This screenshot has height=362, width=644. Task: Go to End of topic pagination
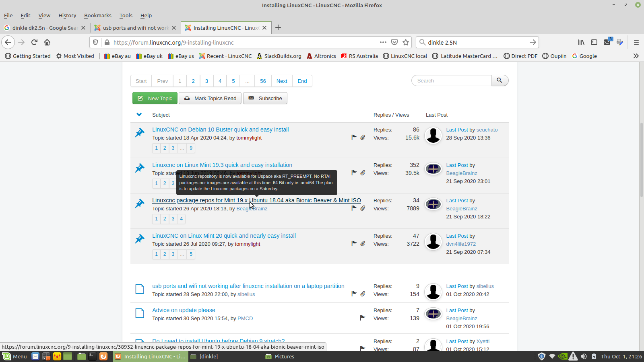point(302,81)
